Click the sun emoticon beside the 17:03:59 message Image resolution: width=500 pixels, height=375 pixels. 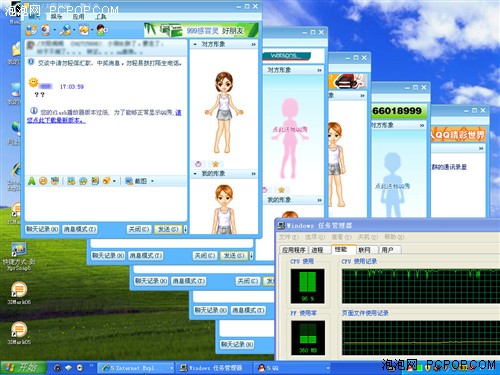[33, 82]
